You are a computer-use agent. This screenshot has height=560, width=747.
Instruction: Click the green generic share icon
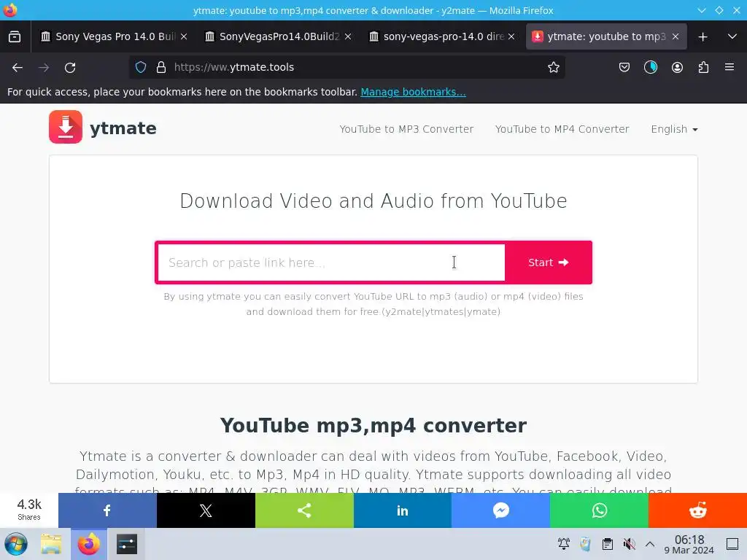(304, 510)
